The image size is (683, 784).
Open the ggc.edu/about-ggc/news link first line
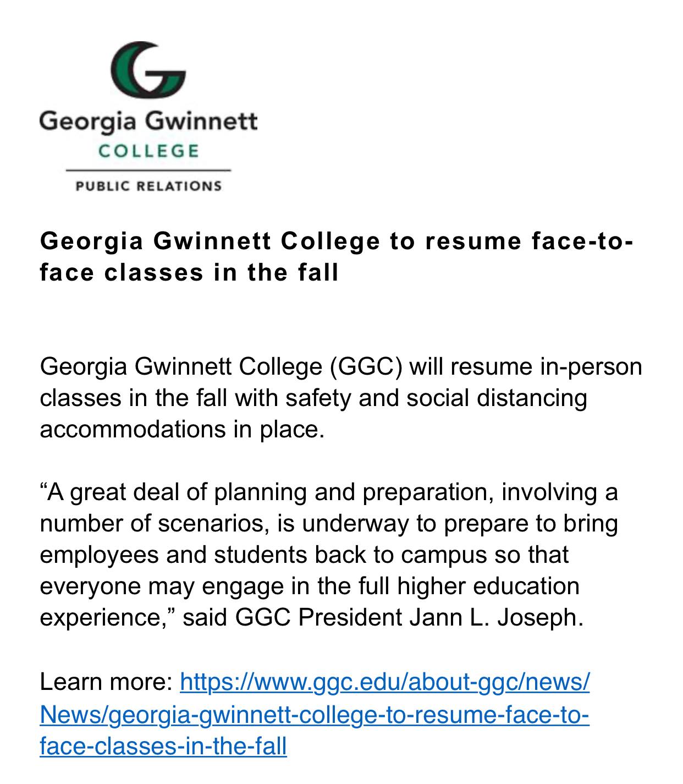coord(385,683)
